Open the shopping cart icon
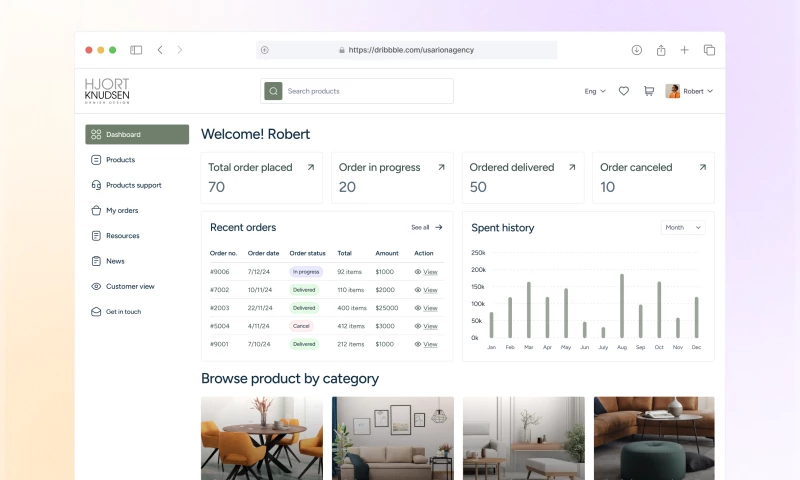Viewport: 800px width, 480px height. 649,91
